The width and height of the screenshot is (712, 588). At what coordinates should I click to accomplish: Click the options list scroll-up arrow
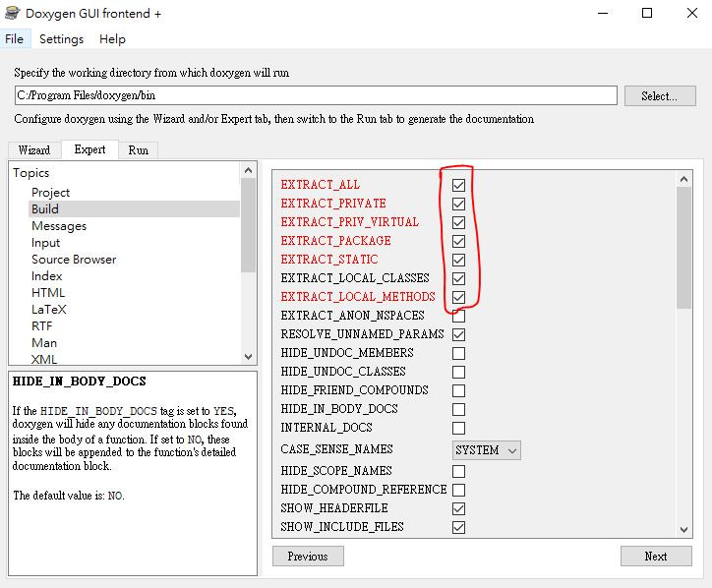coord(683,179)
